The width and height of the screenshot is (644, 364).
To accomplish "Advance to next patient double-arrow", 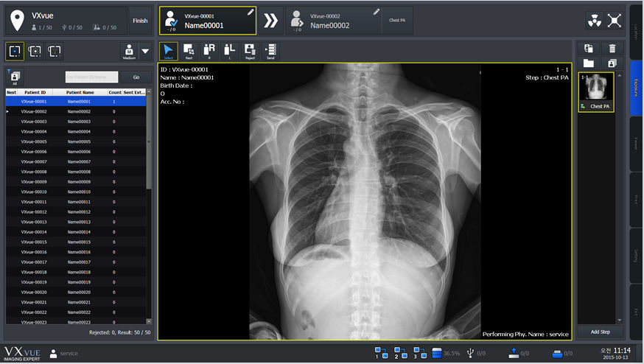I will 270,21.
